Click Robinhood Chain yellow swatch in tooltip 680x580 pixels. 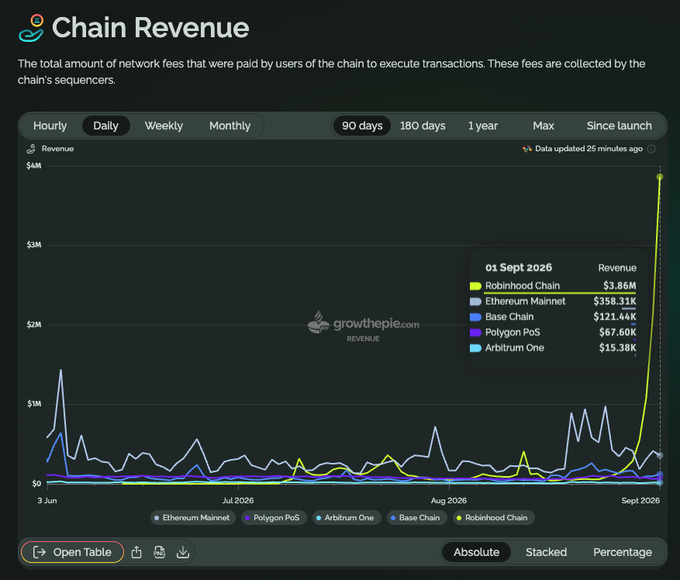(x=475, y=286)
